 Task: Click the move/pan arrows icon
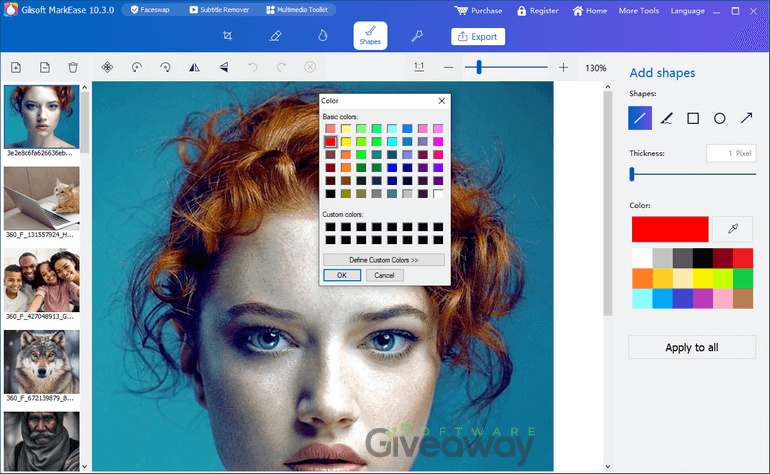(x=107, y=67)
